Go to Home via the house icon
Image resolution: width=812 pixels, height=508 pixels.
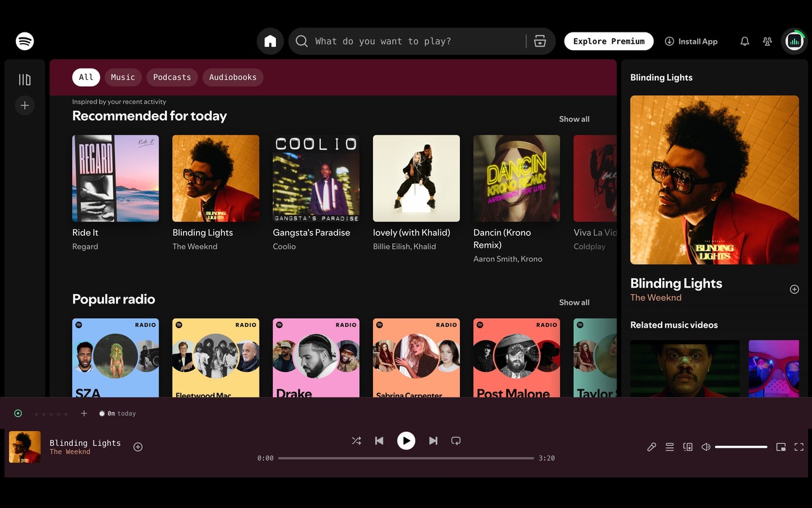click(x=270, y=41)
